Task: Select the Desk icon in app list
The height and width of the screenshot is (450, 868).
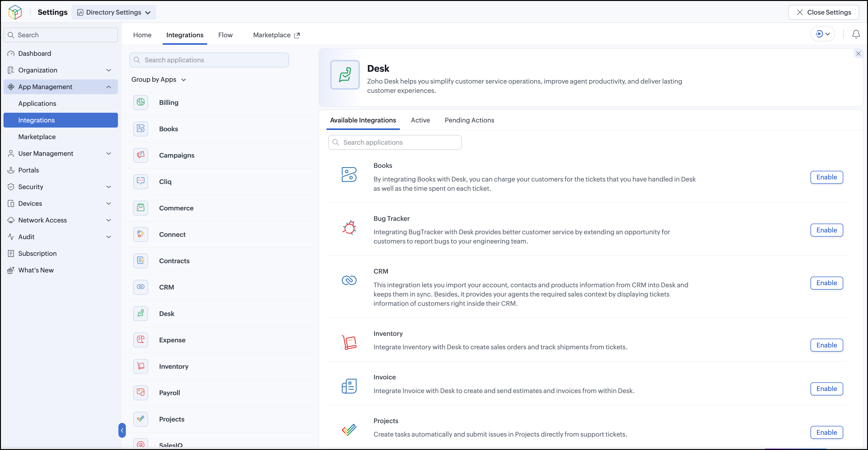Action: tap(140, 313)
